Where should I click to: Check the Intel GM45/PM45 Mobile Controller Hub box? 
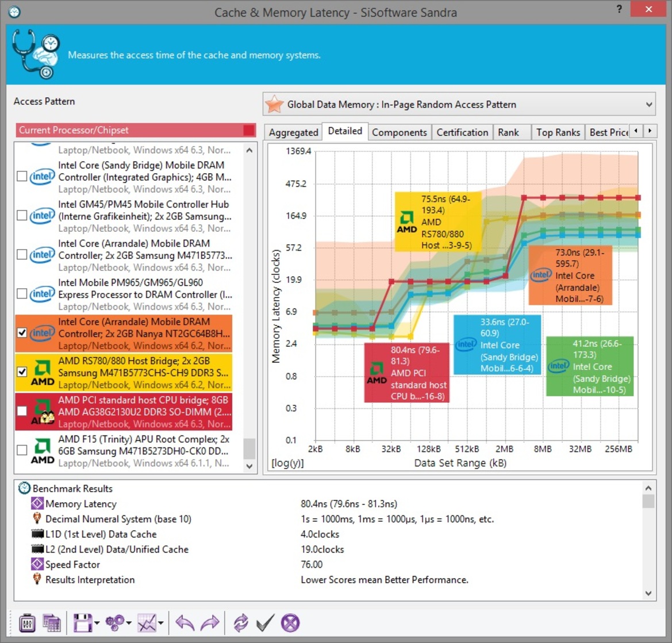22,215
